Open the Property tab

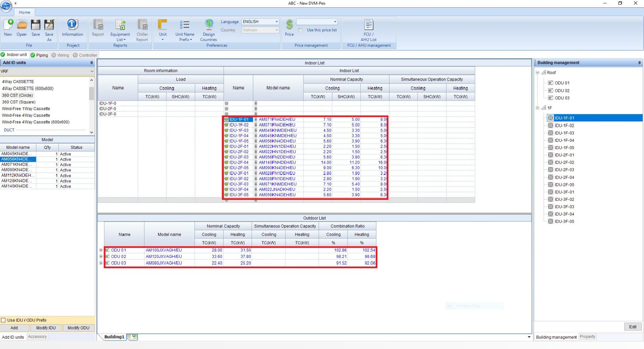click(x=587, y=337)
